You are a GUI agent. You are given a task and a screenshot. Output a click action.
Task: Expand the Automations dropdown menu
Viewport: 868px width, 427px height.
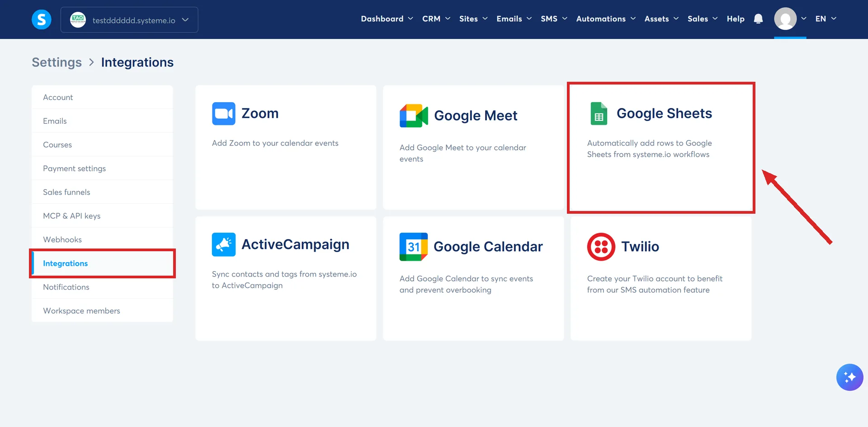coord(606,19)
